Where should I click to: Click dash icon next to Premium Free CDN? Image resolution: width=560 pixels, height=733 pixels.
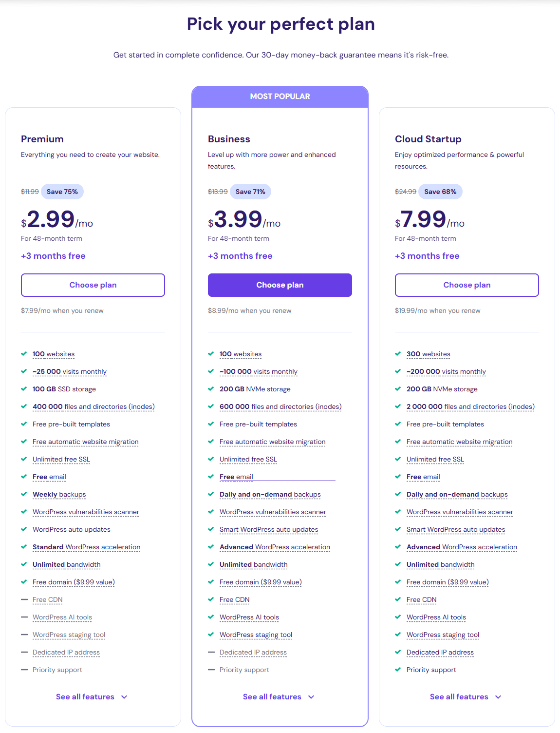click(24, 599)
